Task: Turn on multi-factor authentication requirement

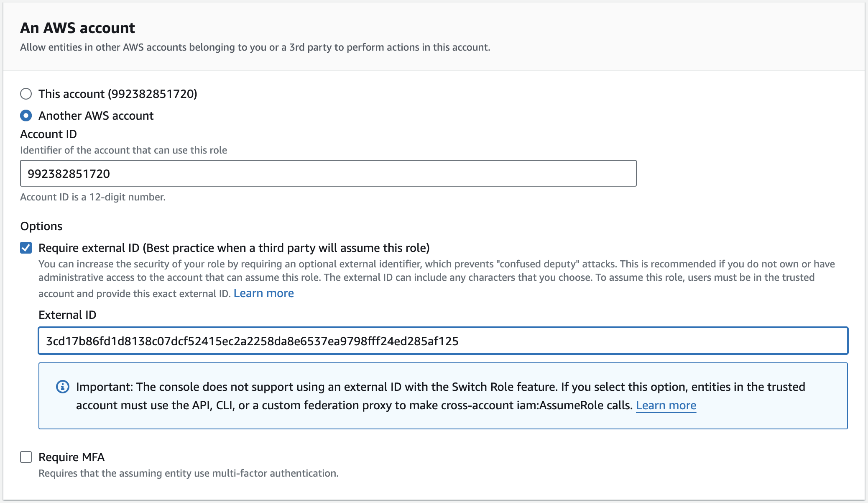Action: pyautogui.click(x=26, y=457)
